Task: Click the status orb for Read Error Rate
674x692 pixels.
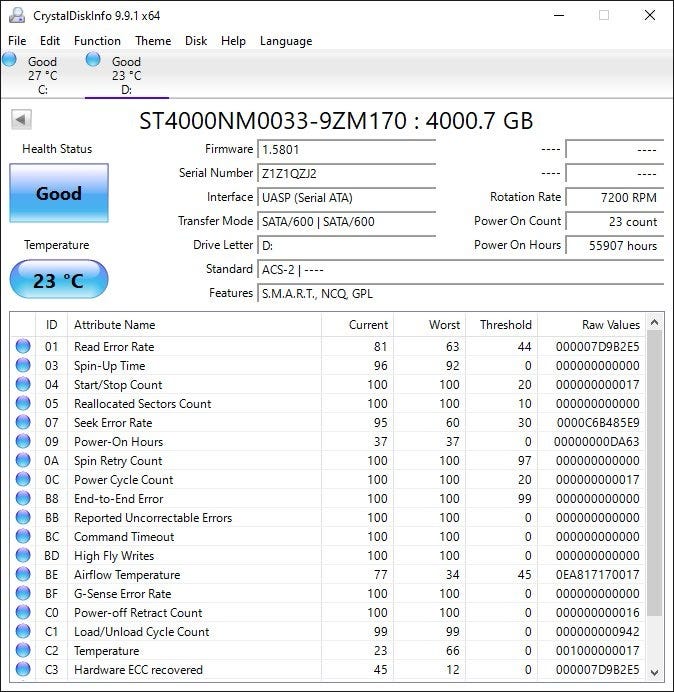Action: point(23,346)
